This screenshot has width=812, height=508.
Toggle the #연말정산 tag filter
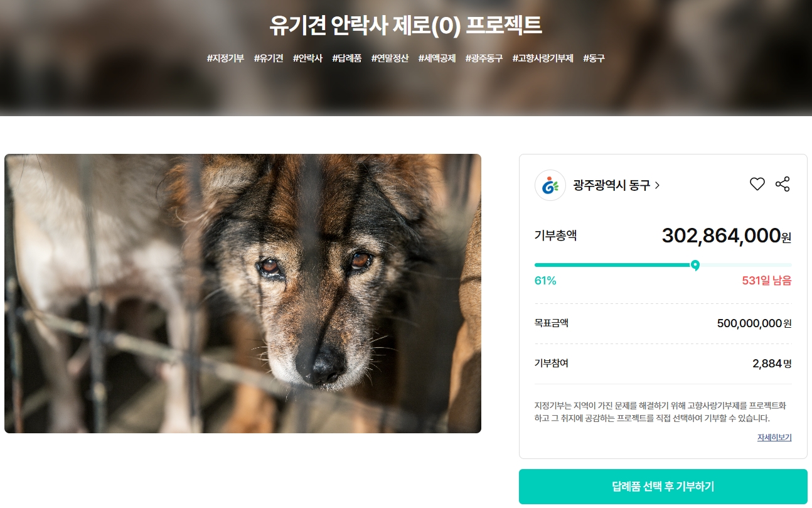(388, 58)
